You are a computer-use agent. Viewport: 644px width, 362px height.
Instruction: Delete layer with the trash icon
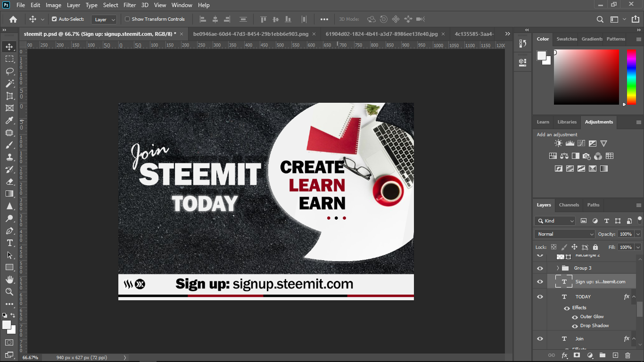[627, 355]
